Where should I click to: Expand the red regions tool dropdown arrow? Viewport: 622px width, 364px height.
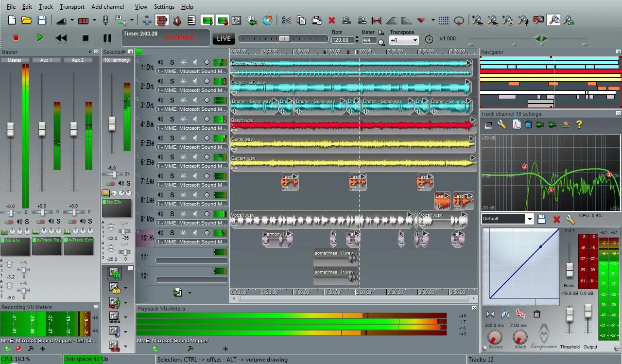[x=94, y=20]
